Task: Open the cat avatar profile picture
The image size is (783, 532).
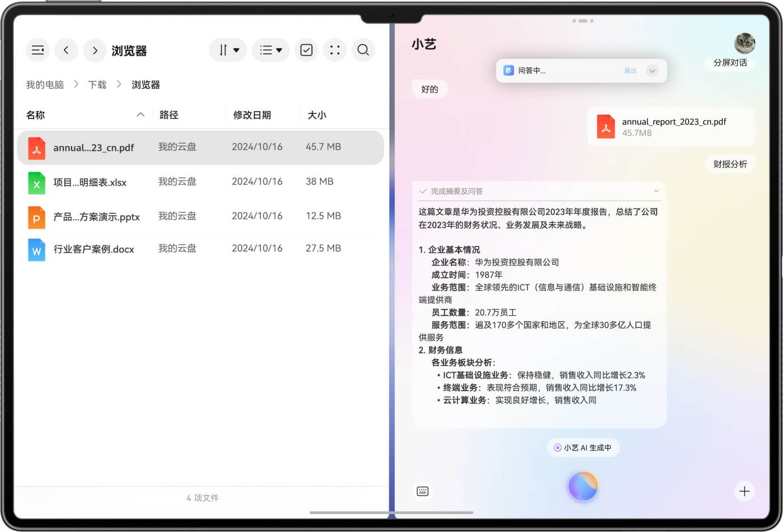Action: [x=744, y=43]
